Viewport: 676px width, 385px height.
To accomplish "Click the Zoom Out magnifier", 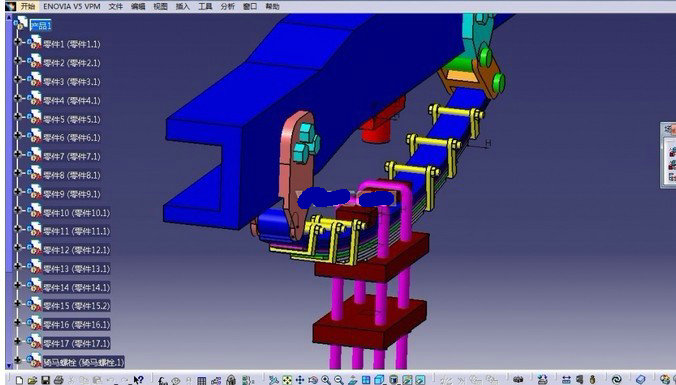I will tap(339, 380).
